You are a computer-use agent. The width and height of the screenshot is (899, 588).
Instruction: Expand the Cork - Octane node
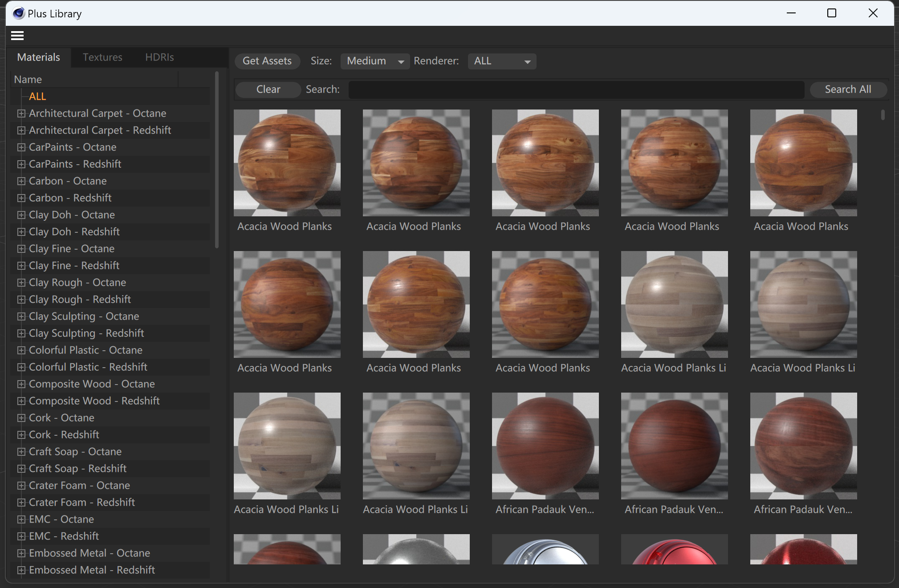[x=21, y=418]
